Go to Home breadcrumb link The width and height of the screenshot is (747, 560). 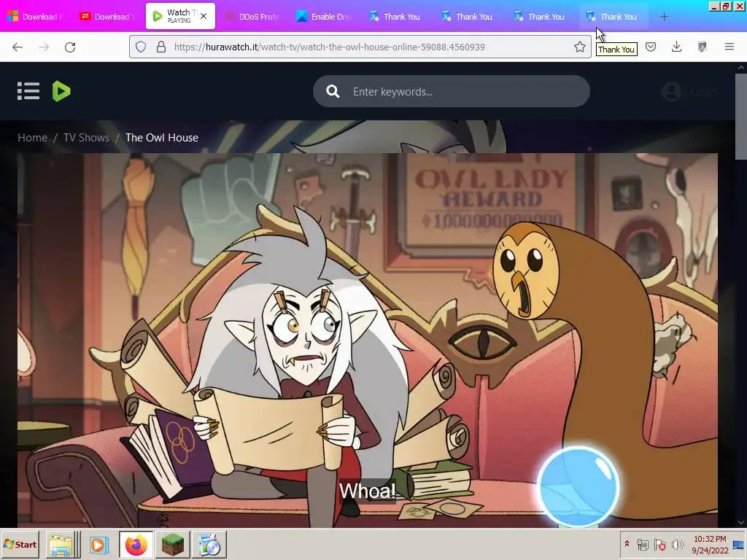(32, 138)
